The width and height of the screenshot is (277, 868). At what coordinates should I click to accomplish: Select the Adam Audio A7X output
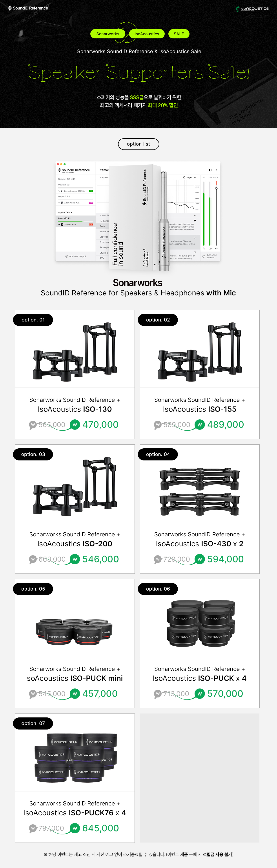click(x=76, y=203)
